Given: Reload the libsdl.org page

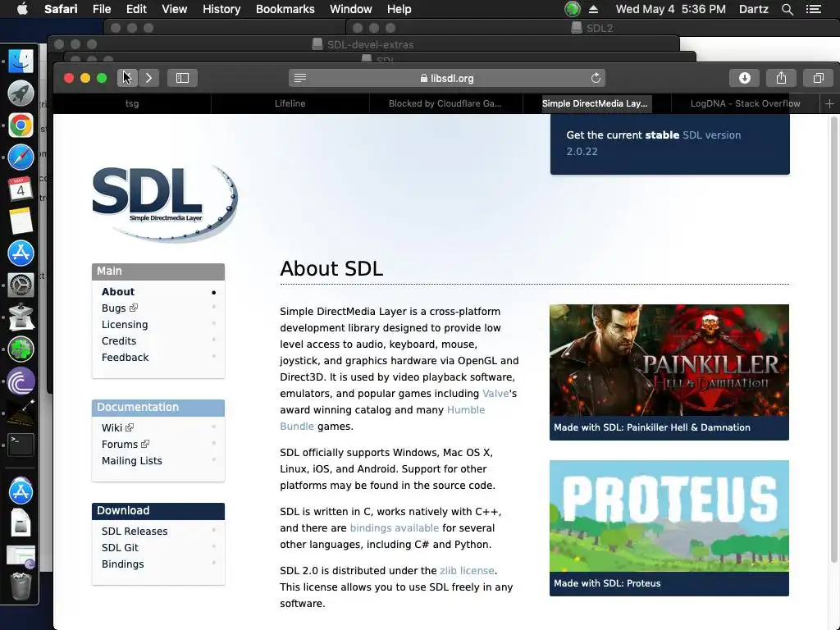Looking at the screenshot, I should pyautogui.click(x=596, y=78).
